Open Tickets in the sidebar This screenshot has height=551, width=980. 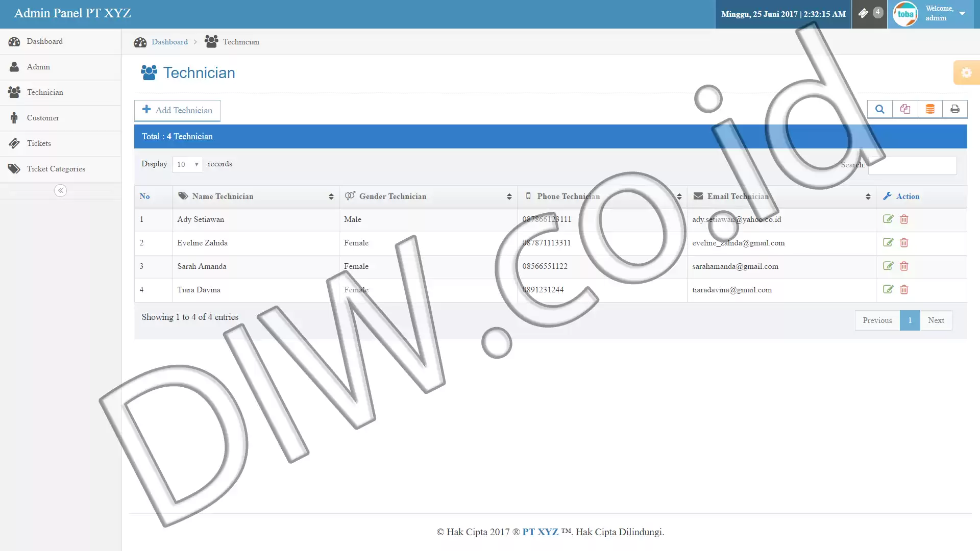click(60, 143)
